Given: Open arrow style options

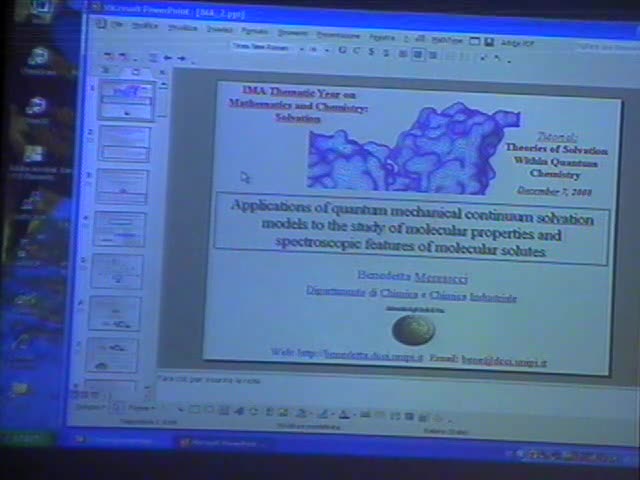Looking at the screenshot, I should pyautogui.click(x=394, y=416).
